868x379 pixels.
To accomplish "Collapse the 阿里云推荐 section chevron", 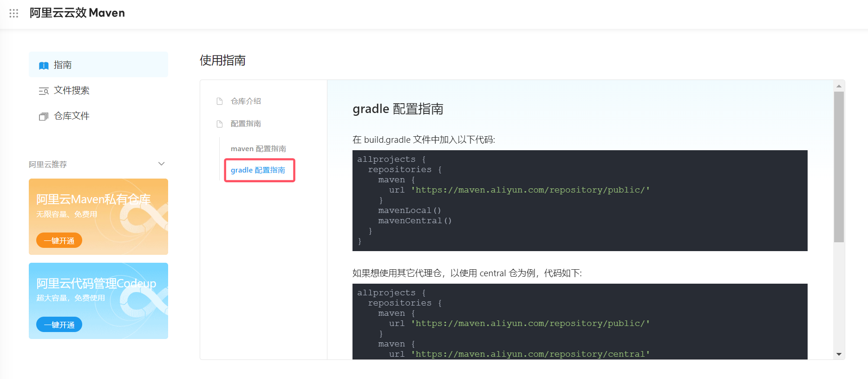I will [161, 164].
